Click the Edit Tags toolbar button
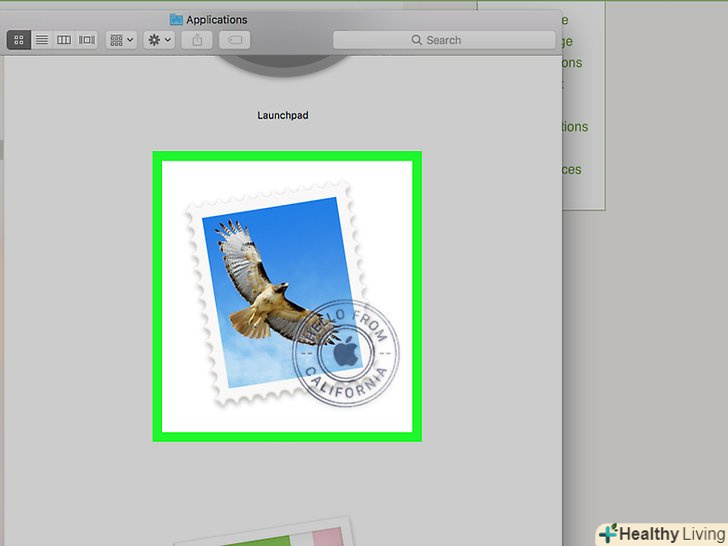 (234, 40)
